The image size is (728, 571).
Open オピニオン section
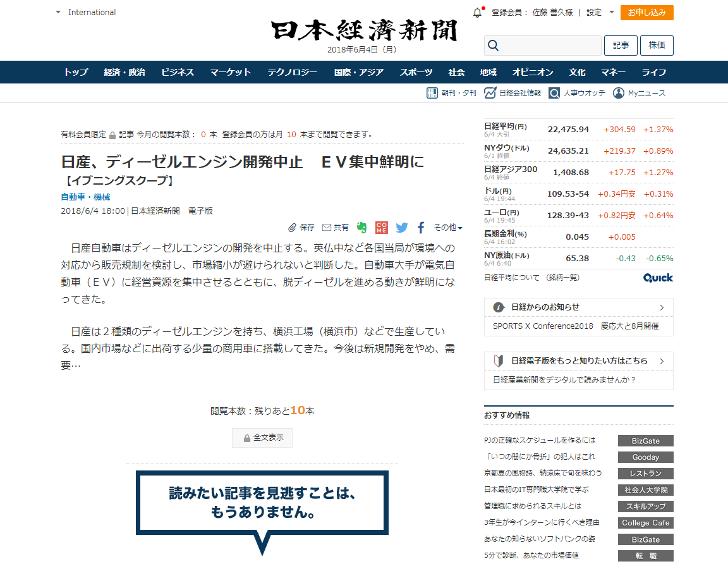tap(533, 72)
